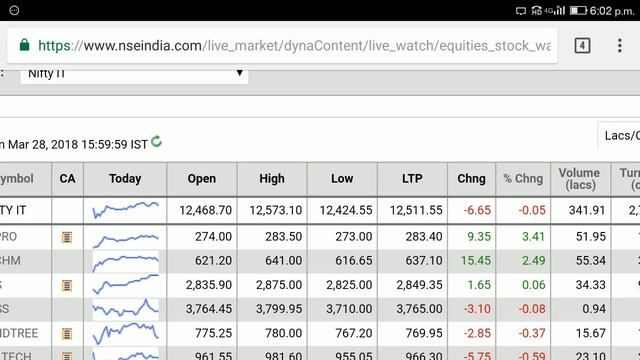Viewport: 640px width, 360px height.
Task: Sort table by % Chng column header
Action: pos(523,179)
